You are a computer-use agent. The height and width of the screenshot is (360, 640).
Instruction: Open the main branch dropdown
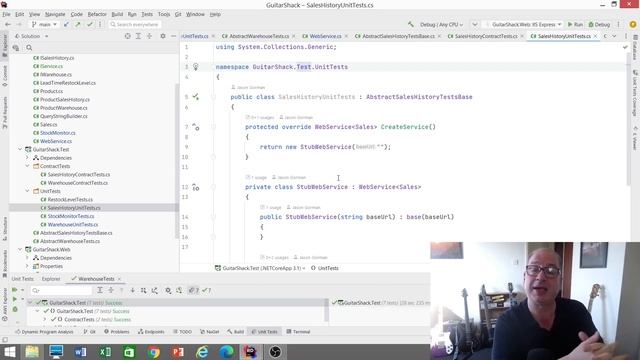(44, 24)
